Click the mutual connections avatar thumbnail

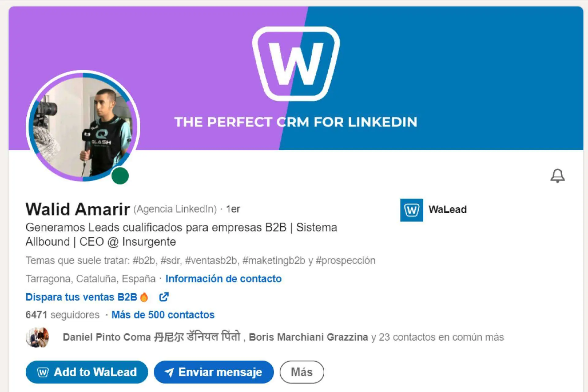click(x=37, y=337)
